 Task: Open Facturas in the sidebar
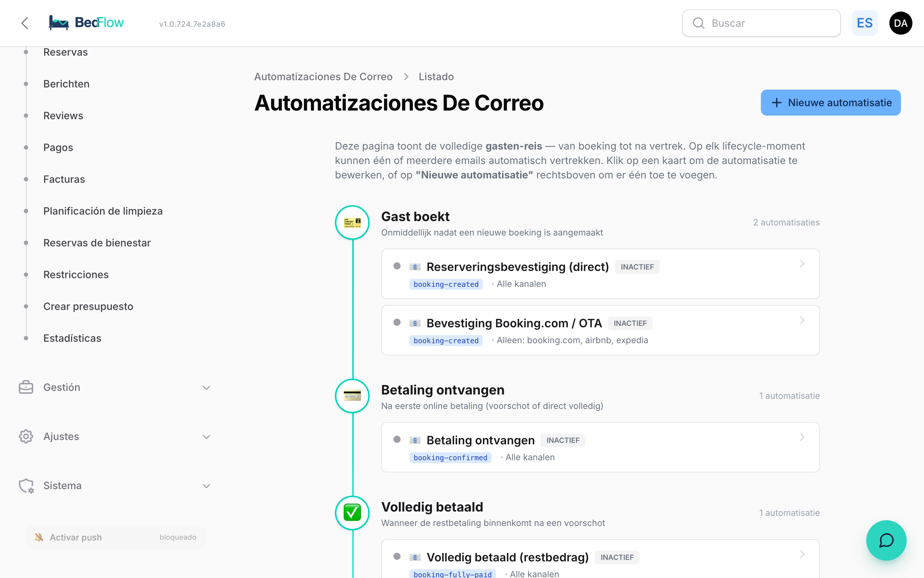pyautogui.click(x=64, y=179)
